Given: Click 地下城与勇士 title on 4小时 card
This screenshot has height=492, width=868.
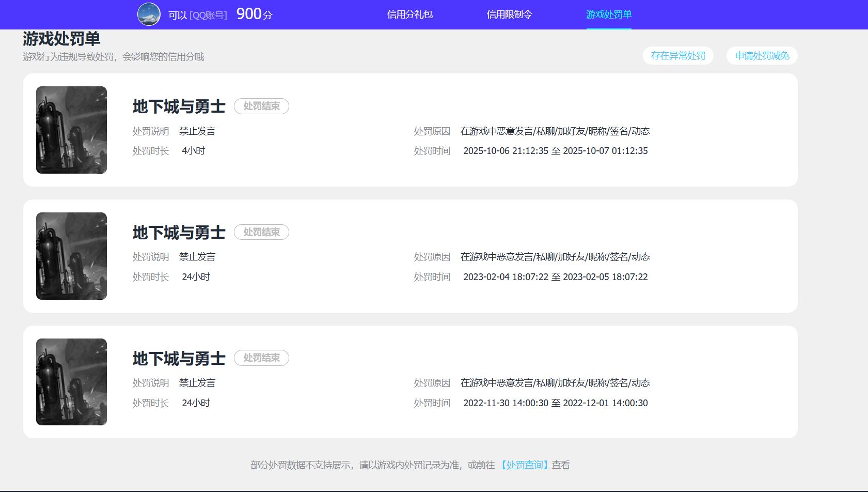Looking at the screenshot, I should [x=179, y=106].
